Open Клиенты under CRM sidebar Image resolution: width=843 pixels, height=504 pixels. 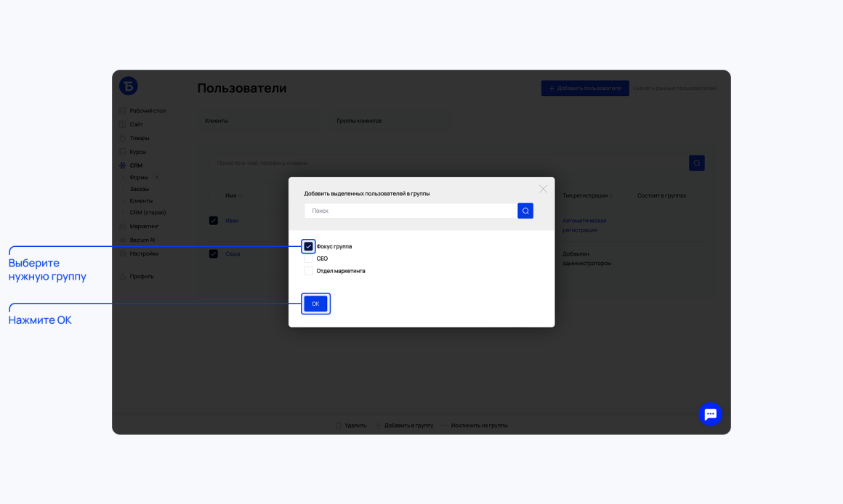(x=141, y=201)
